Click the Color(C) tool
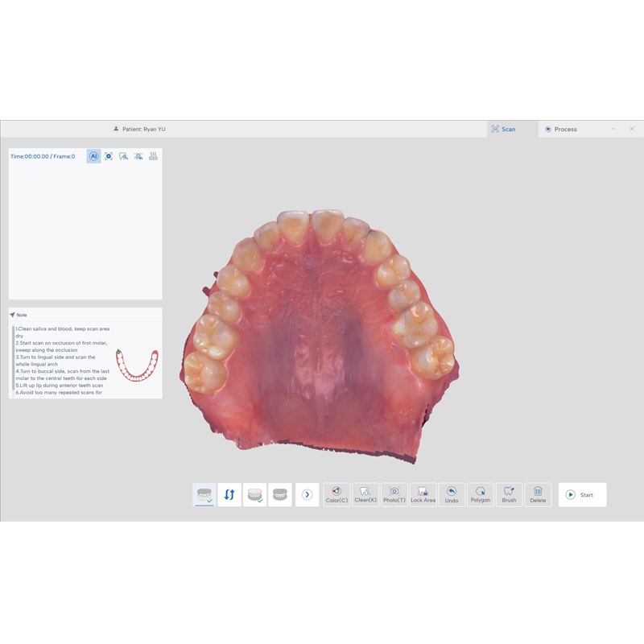The width and height of the screenshot is (644, 644). click(336, 494)
